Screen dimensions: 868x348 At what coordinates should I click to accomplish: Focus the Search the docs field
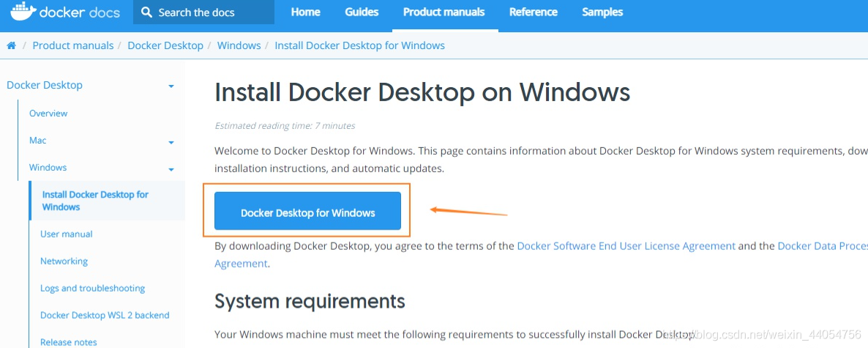point(203,12)
